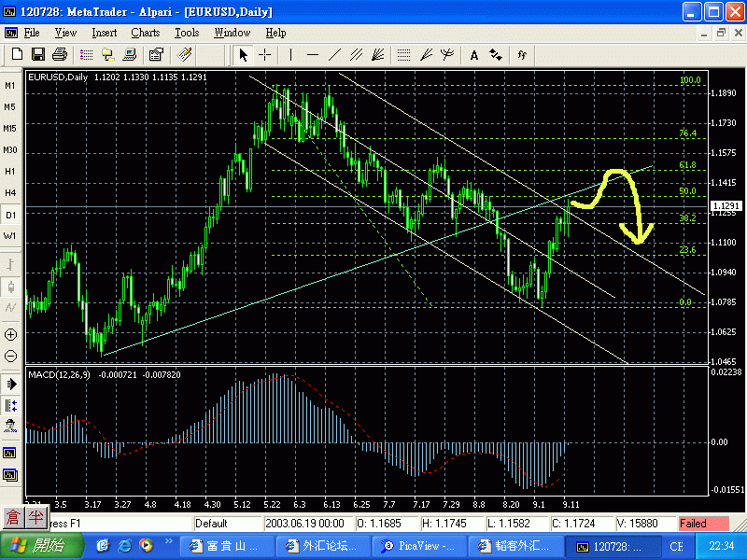Switch chart to W1 timeframe
747x560 pixels.
10,236
